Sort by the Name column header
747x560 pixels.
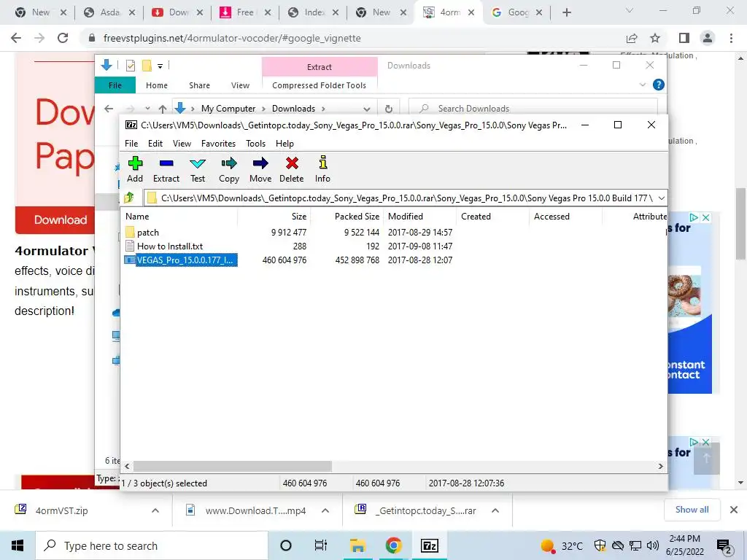137,216
